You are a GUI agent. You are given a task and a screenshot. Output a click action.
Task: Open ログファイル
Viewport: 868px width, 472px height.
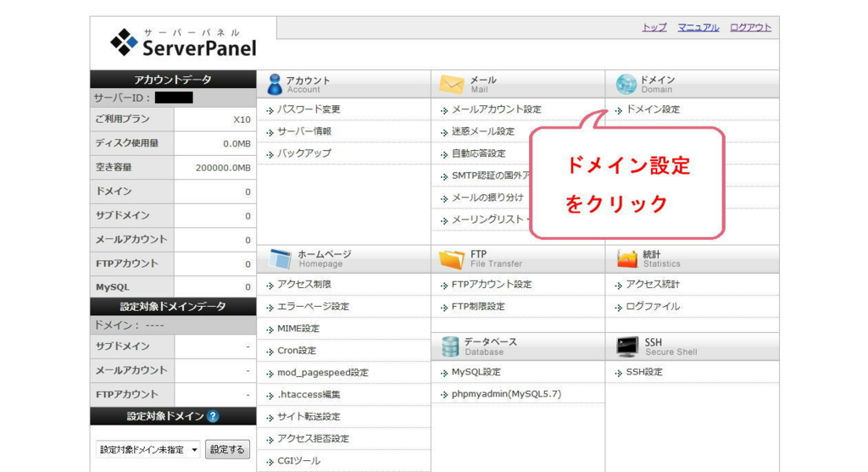click(x=653, y=307)
